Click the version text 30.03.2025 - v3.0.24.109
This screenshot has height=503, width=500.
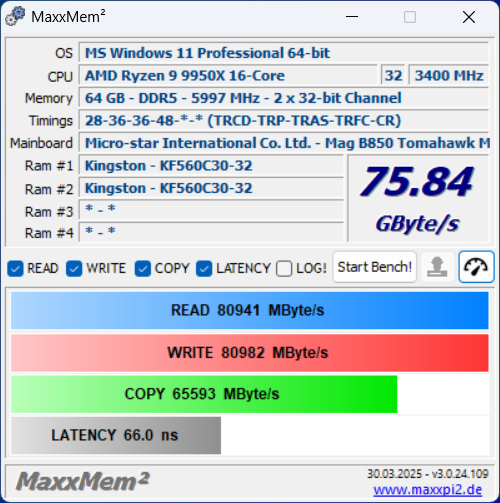[x=428, y=474]
